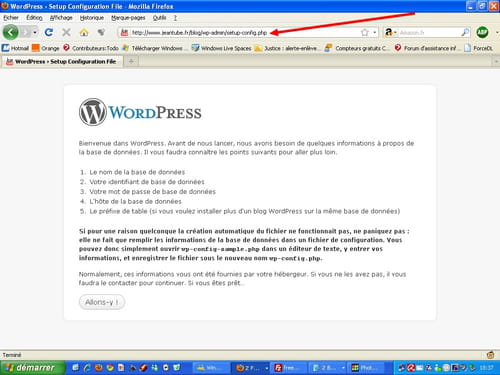Open a new tab with plus button
The image size is (500, 375).
click(x=131, y=61)
